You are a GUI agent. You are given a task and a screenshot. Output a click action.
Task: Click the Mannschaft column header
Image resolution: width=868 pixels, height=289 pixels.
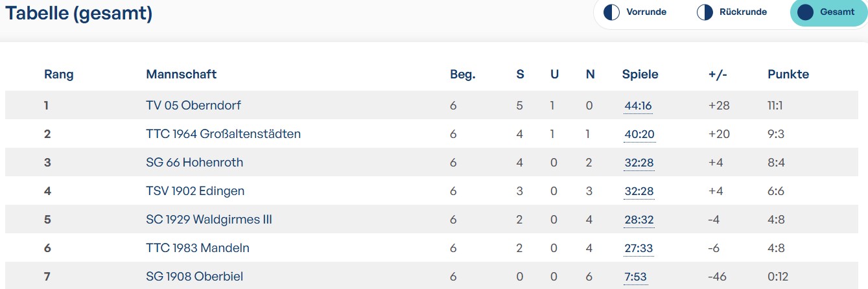click(181, 75)
